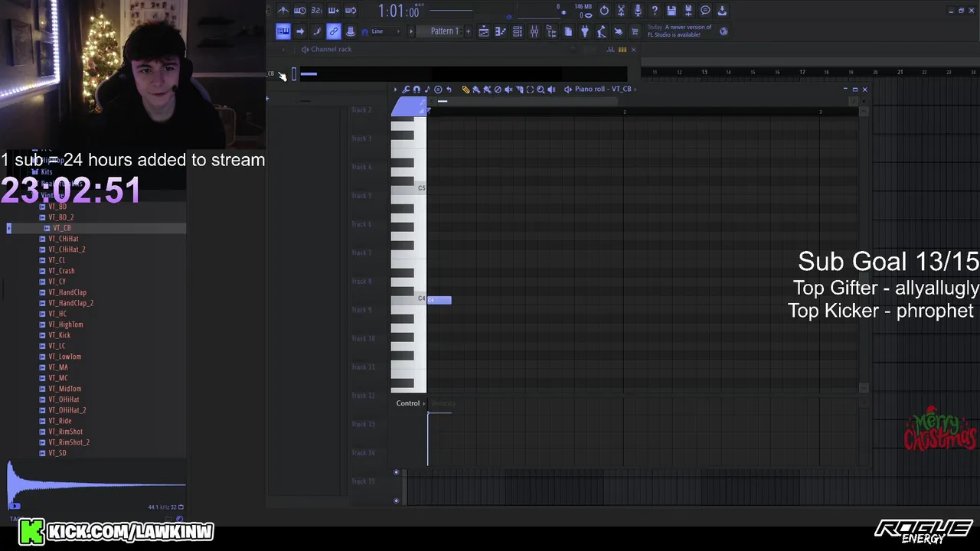Play the sample preview waveform button

click(15, 506)
